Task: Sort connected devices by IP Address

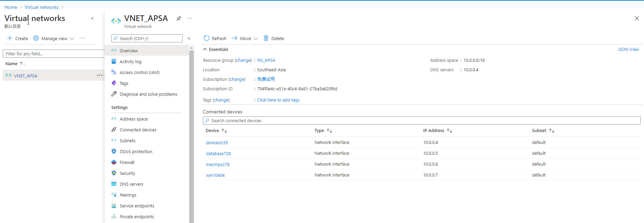Action: pyautogui.click(x=450, y=131)
